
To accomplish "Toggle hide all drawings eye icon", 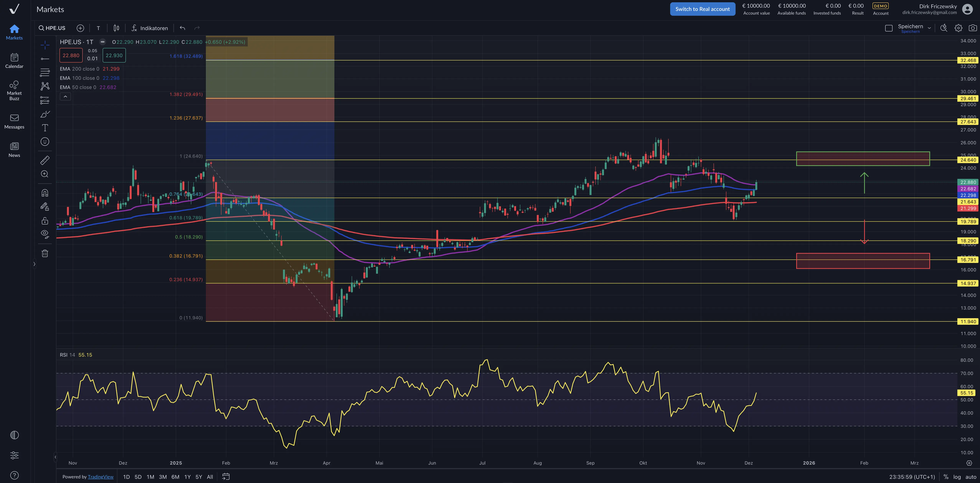I will (45, 234).
